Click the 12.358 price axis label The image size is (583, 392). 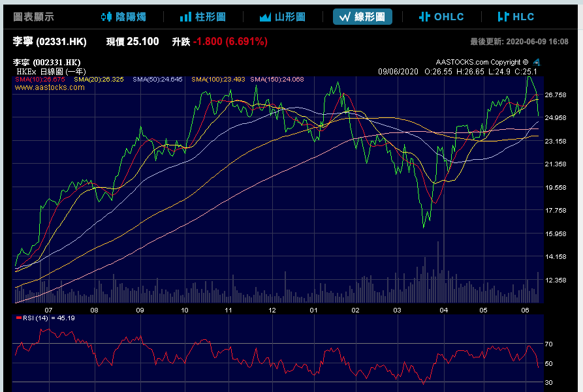pos(556,280)
